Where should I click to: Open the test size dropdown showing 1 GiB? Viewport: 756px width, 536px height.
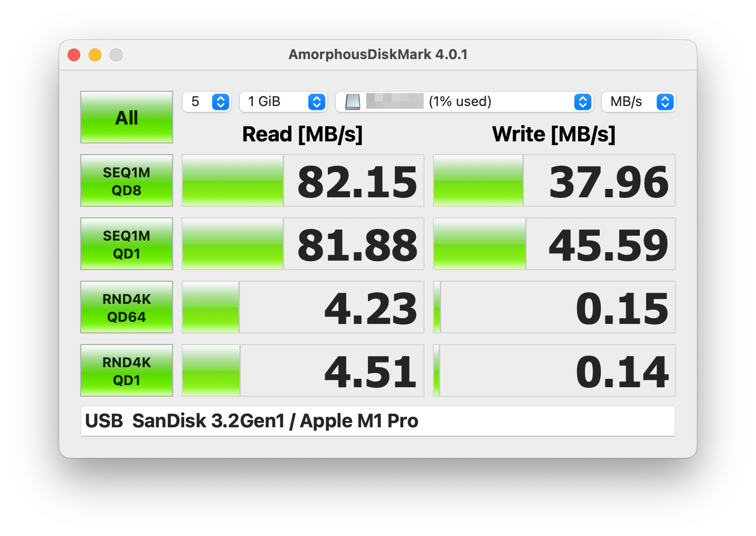coord(283,101)
